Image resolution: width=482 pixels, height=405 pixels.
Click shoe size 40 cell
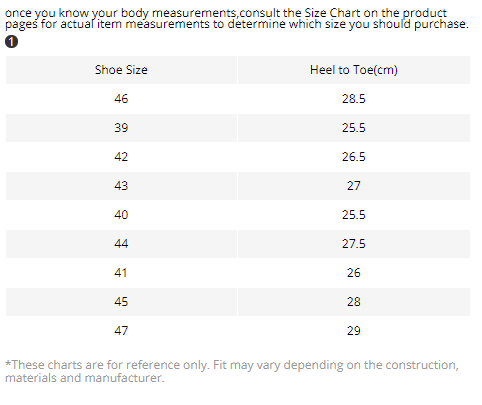click(x=121, y=215)
